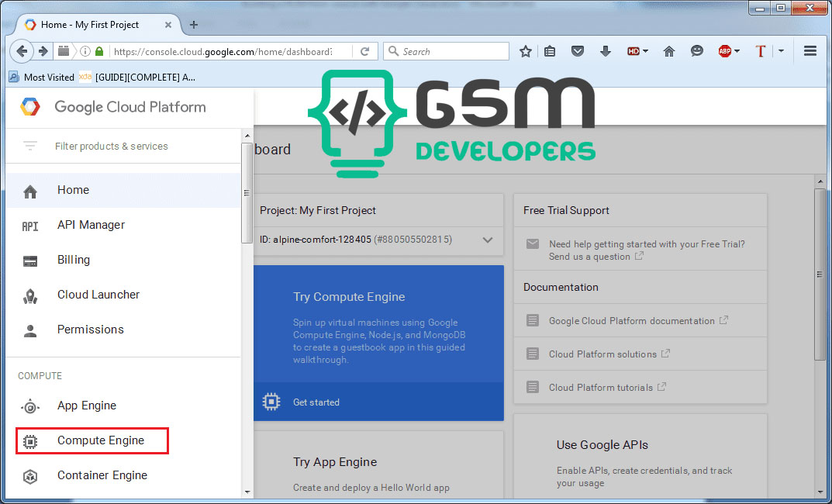The height and width of the screenshot is (504, 832).
Task: Open a new browser tab
Action: pyautogui.click(x=194, y=24)
